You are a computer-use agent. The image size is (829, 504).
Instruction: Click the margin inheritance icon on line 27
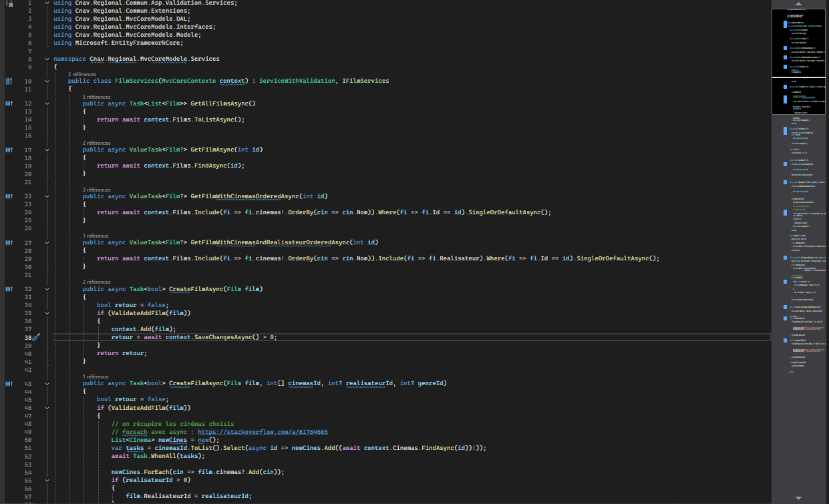click(x=9, y=243)
